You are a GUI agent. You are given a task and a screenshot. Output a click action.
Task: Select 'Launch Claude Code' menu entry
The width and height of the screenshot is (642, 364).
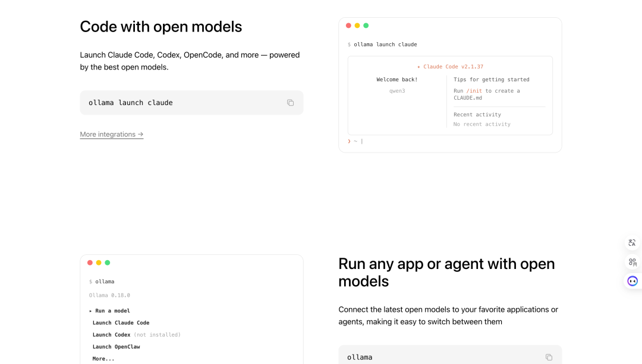[121, 322]
